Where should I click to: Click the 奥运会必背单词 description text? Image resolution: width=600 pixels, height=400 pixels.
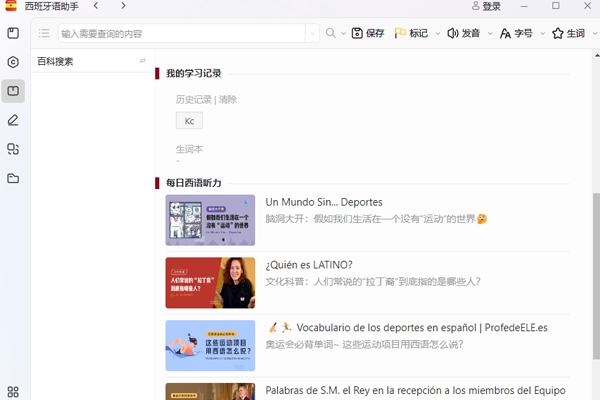[x=364, y=344]
